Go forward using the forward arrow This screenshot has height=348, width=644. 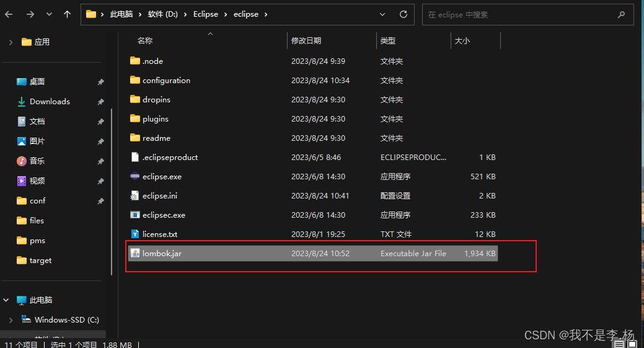click(30, 14)
